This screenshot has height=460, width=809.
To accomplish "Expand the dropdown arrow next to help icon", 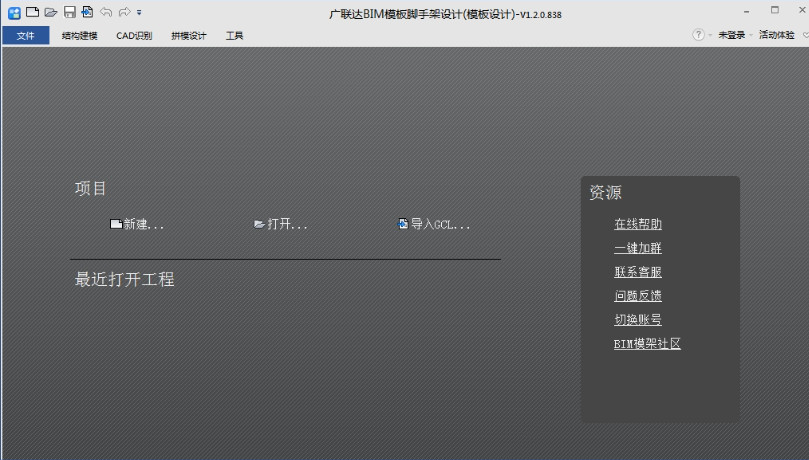I will tap(710, 35).
